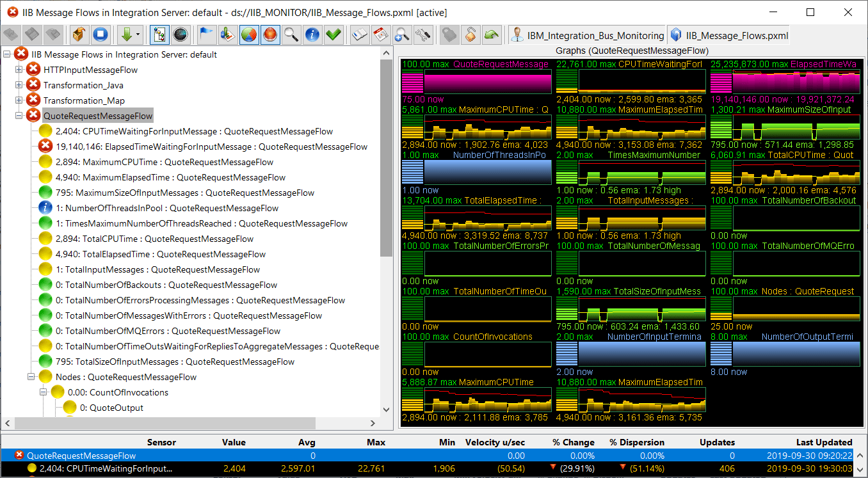Click the tree panel scroll-down arrow
This screenshot has width=868, height=478.
386,410
